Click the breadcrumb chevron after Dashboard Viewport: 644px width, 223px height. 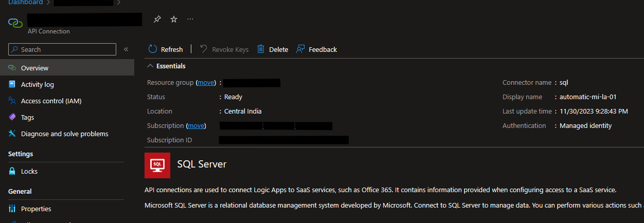pos(48,3)
